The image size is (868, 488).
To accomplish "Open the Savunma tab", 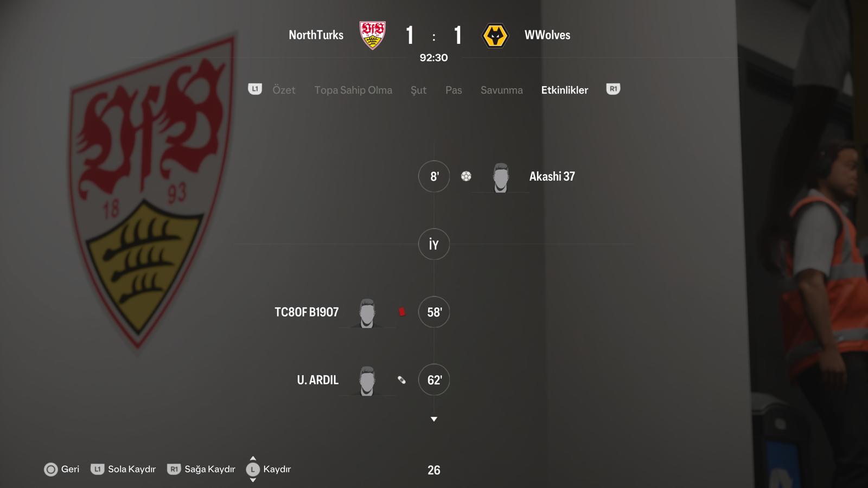I will click(502, 90).
